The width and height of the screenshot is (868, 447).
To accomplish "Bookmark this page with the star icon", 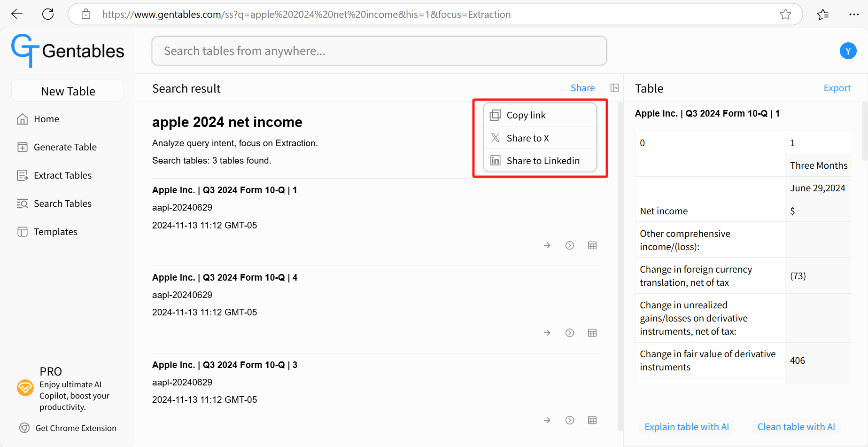I will [x=785, y=15].
